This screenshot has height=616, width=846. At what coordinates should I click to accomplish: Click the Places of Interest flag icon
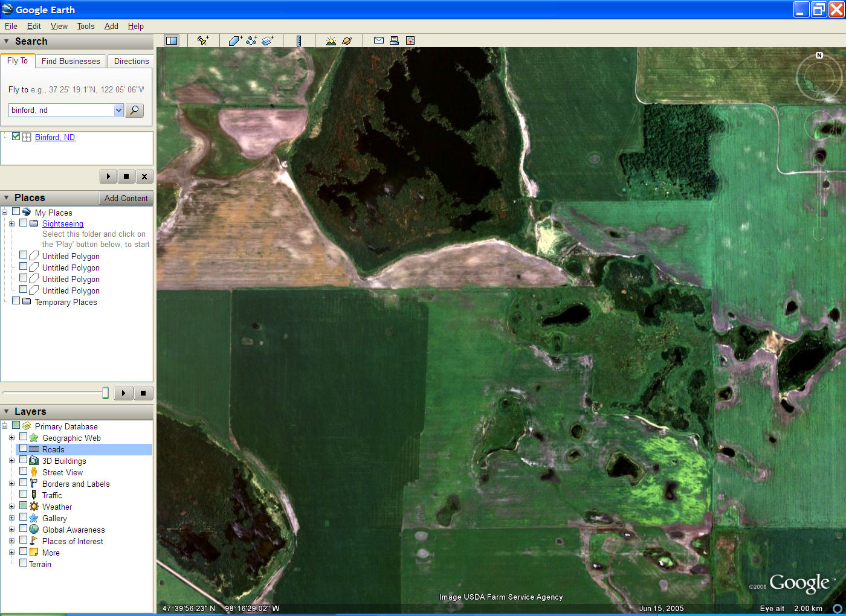point(34,541)
